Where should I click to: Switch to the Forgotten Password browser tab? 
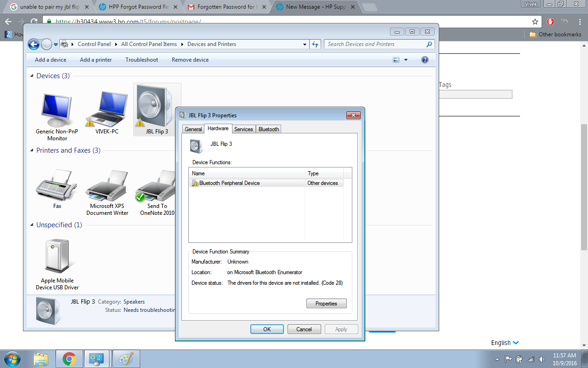pyautogui.click(x=226, y=7)
